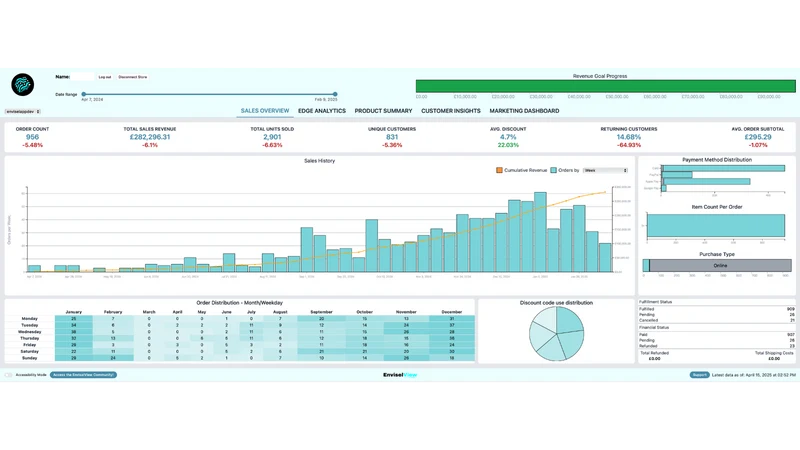
Task: Switch to the Sales Overview tab
Action: [265, 111]
